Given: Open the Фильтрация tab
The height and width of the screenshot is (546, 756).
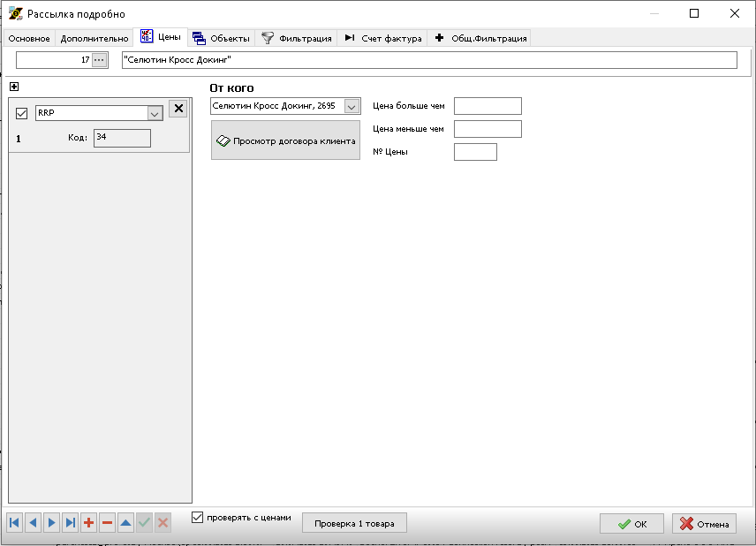Looking at the screenshot, I should [x=297, y=38].
